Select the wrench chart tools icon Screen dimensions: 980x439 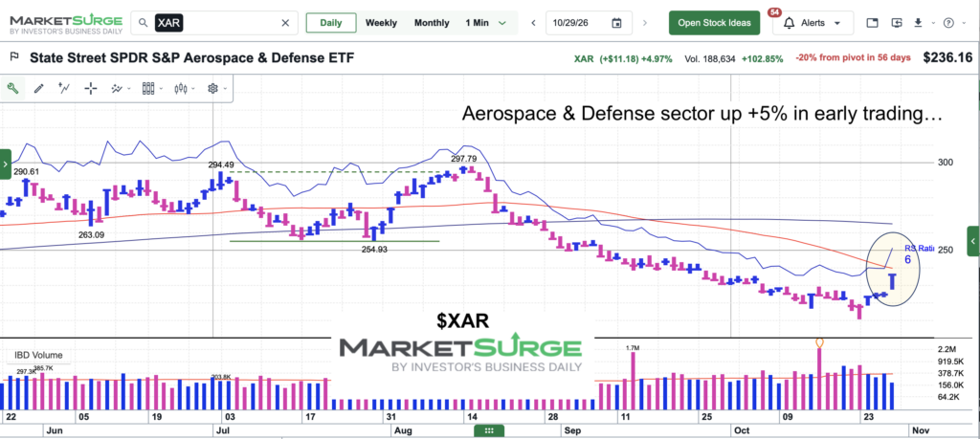[x=11, y=88]
